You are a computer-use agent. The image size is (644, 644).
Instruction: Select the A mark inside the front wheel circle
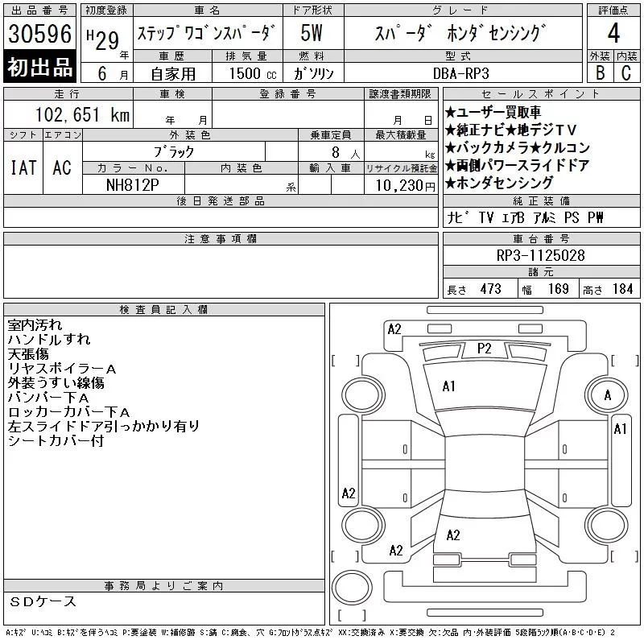coord(608,395)
